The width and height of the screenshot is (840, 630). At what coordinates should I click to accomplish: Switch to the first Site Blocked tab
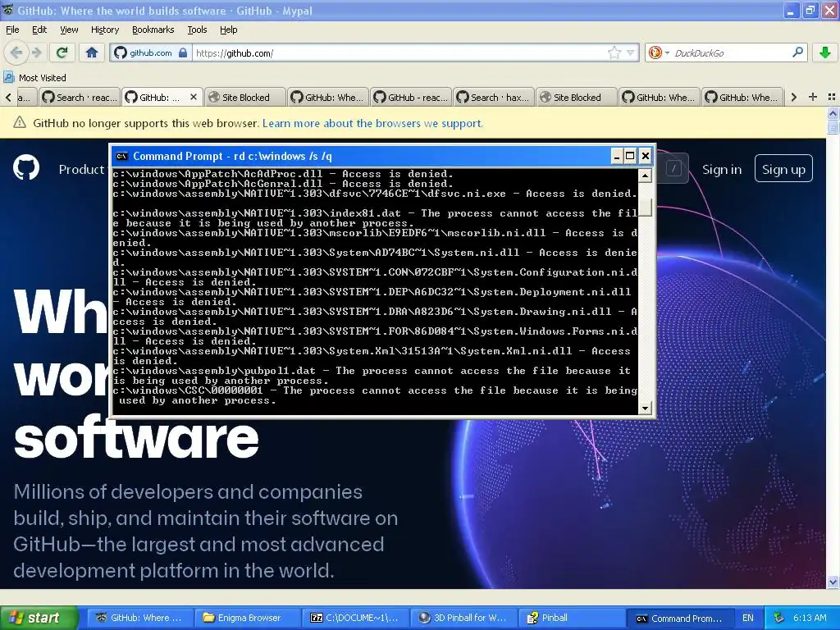[244, 97]
